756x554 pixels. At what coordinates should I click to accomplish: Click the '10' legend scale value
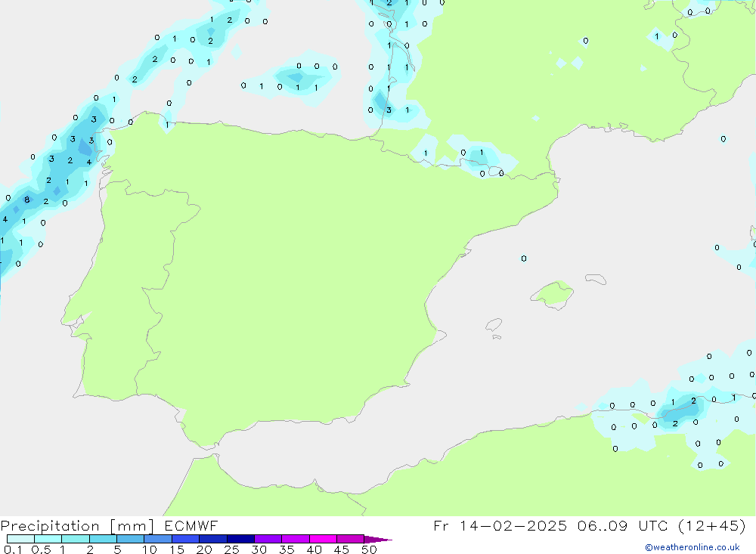pos(150,549)
